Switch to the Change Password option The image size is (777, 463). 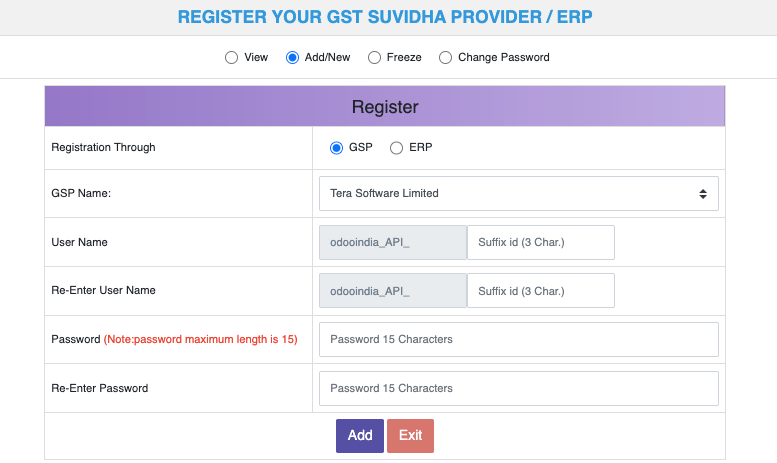coord(445,58)
